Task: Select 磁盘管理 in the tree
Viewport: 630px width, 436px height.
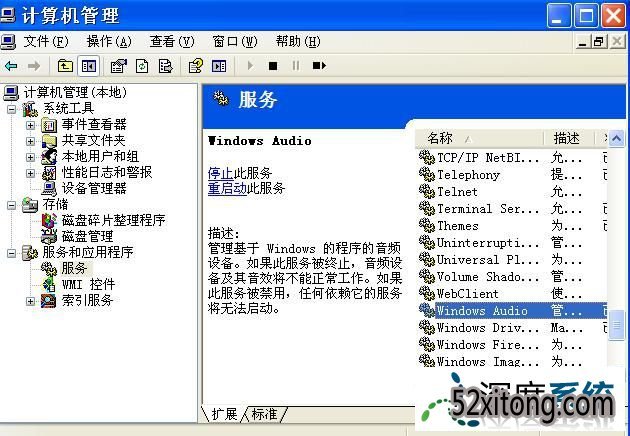Action: (x=87, y=236)
